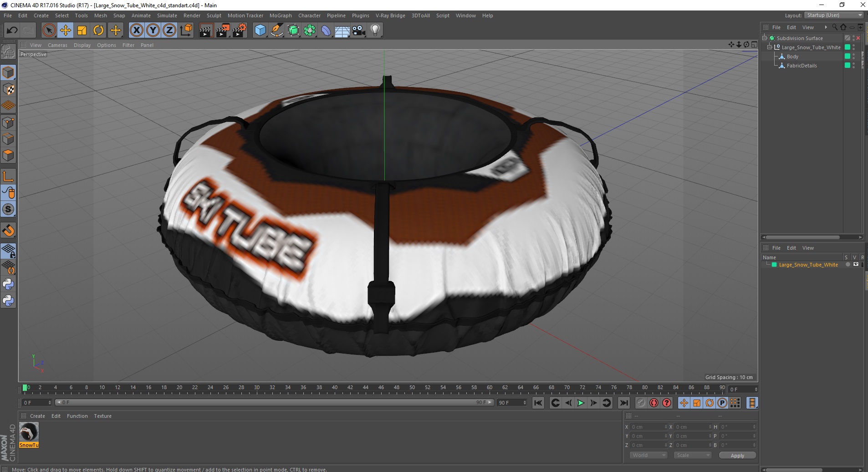Viewport: 868px width, 472px height.
Task: Click frame 30 on the timeline ruler
Action: (x=257, y=389)
